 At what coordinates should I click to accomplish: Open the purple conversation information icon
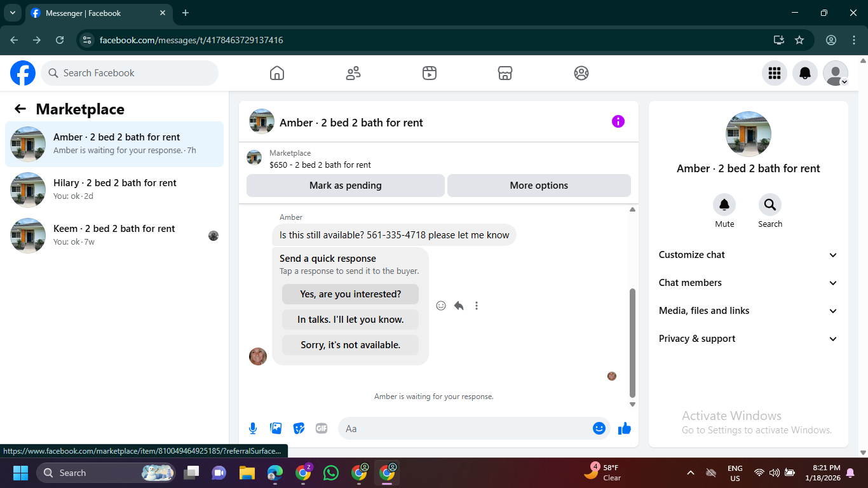[618, 121]
